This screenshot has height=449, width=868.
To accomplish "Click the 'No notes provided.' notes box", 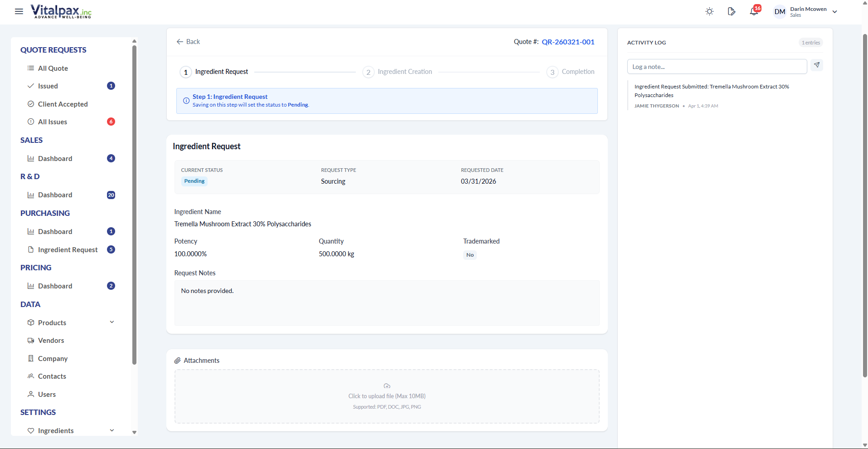I will click(x=387, y=303).
